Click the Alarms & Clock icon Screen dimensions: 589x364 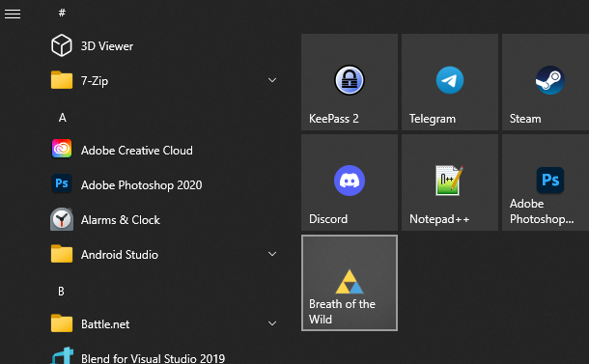pyautogui.click(x=62, y=219)
